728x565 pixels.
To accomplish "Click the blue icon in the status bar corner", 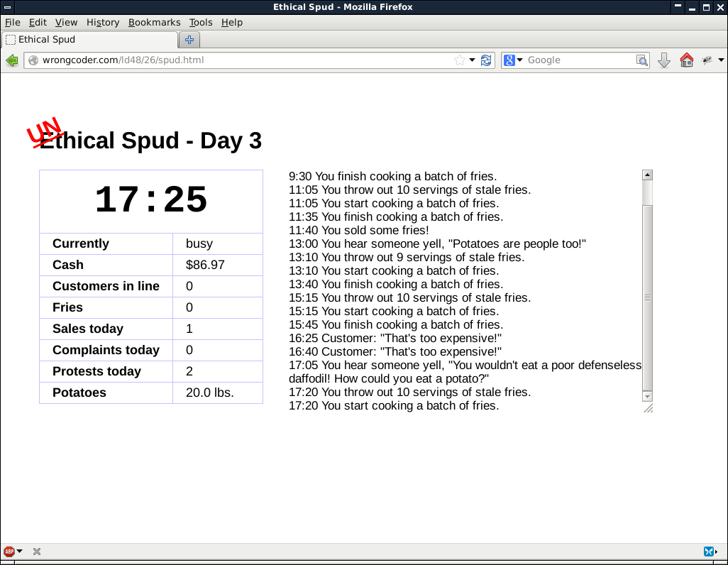I will coord(709,552).
